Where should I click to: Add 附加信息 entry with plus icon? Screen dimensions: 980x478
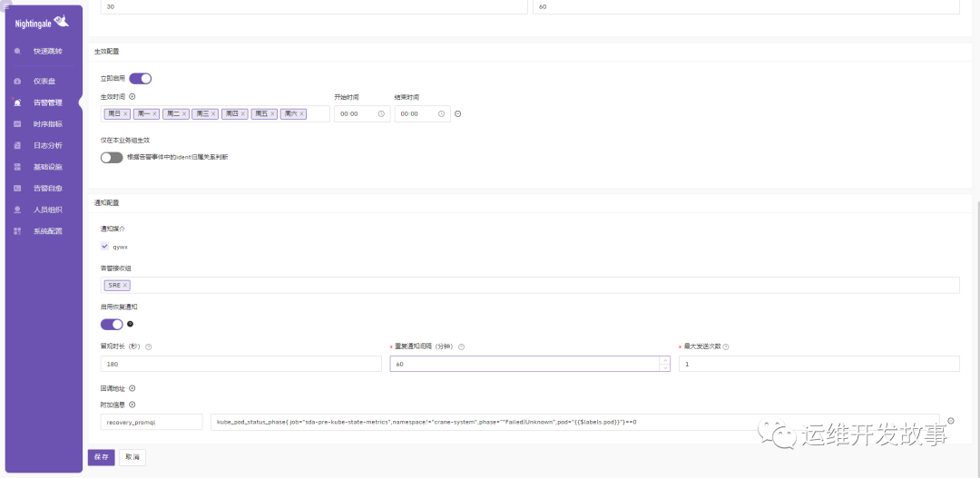click(x=132, y=405)
